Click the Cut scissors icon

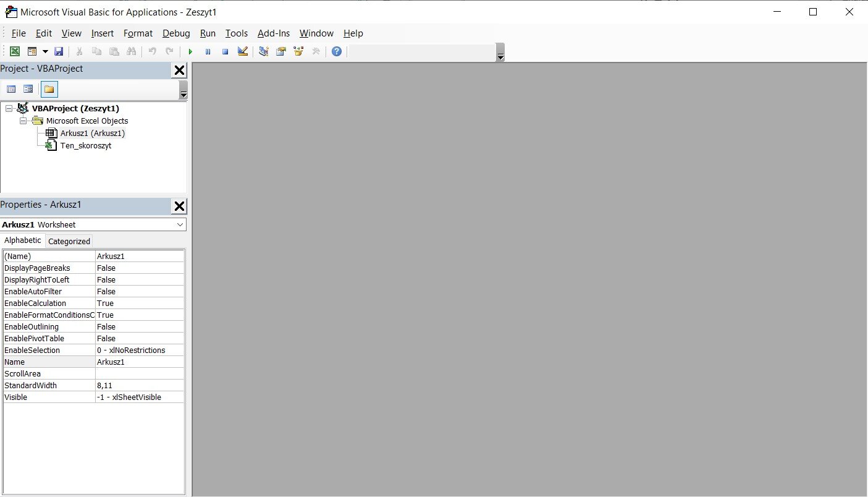click(79, 51)
